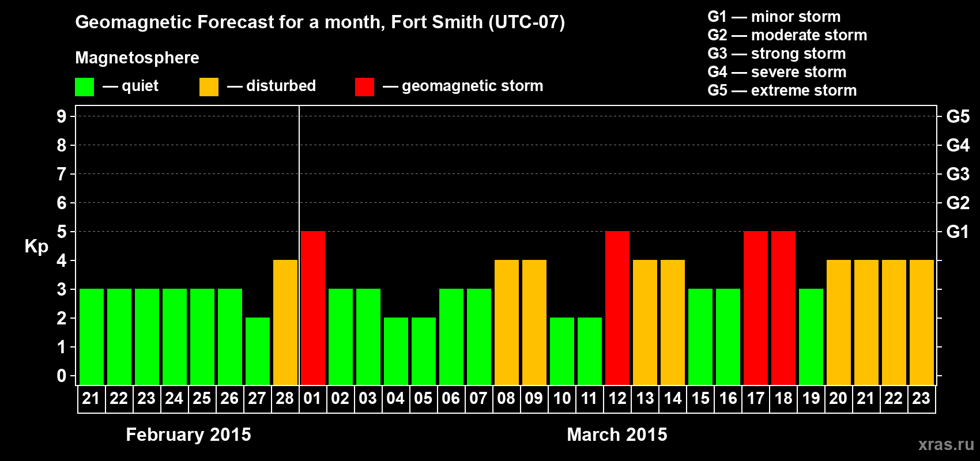Click the green bar for February 21
Viewport: 980px width, 461px height.
pos(92,337)
